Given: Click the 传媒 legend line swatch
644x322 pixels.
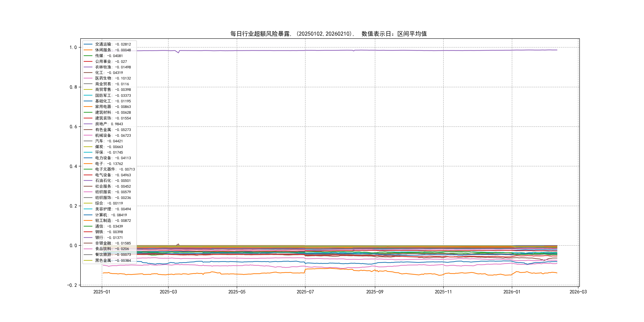Looking at the screenshot, I should point(88,56).
